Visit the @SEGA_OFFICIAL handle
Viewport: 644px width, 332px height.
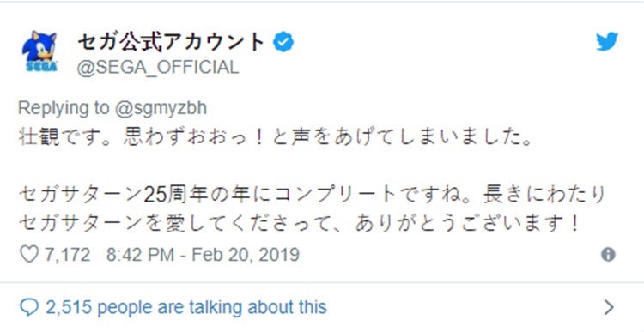158,67
